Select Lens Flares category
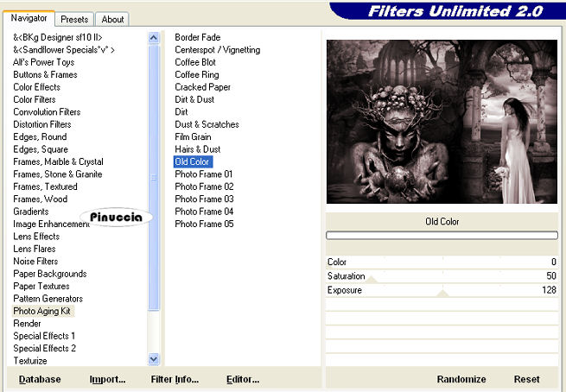566x392 pixels. pos(35,249)
